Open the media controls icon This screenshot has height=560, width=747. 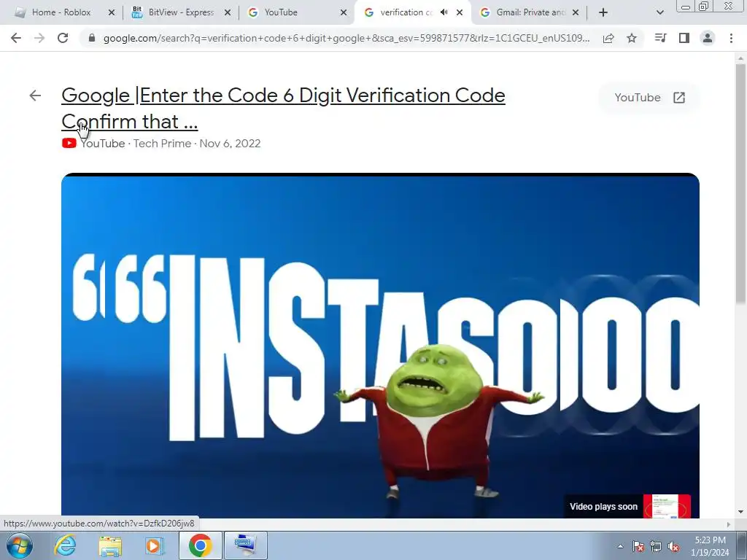tap(660, 38)
